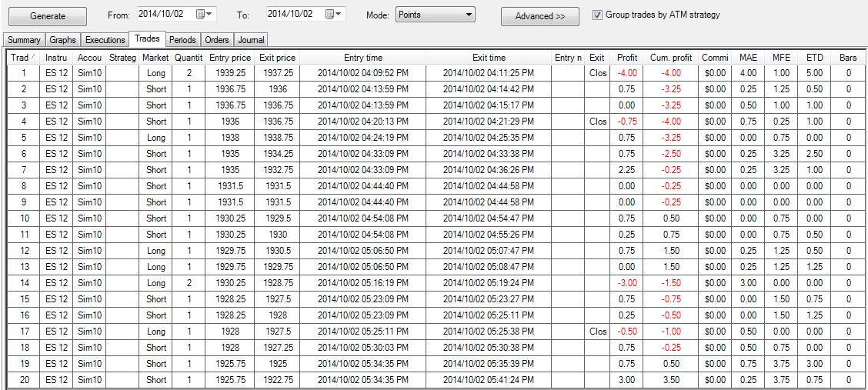Select exit time 05:19:24 PM cell
Viewport: 868px width, 390px height.
pyautogui.click(x=489, y=283)
